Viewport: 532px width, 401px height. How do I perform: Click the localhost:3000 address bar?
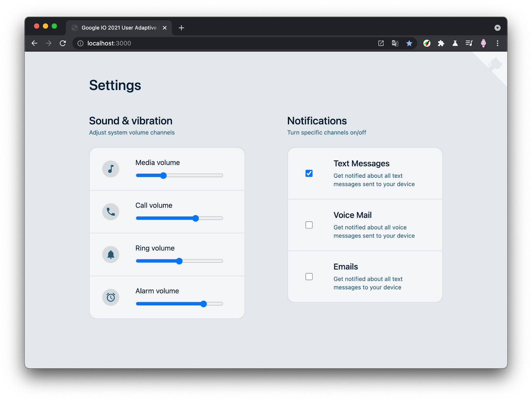(x=226, y=43)
